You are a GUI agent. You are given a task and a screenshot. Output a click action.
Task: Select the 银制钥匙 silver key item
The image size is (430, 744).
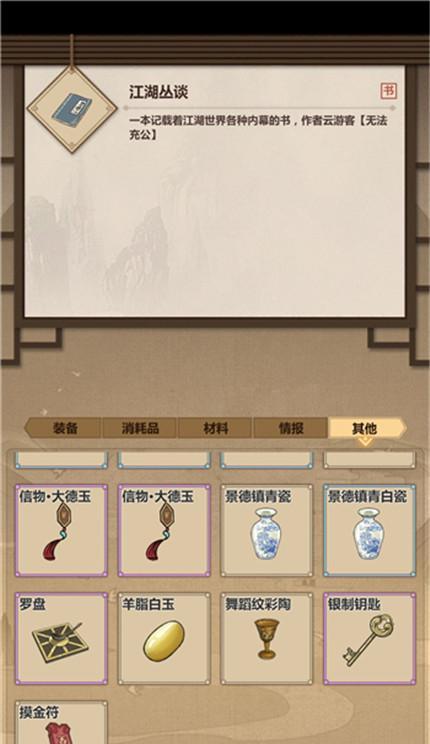click(369, 638)
